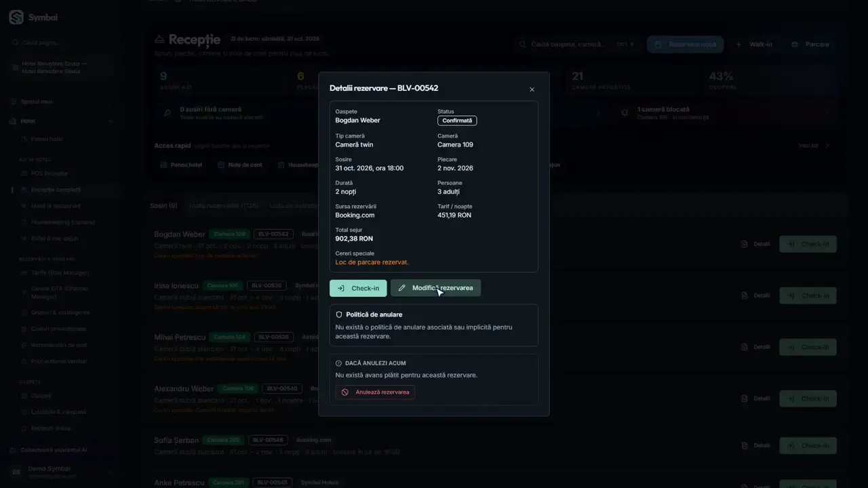Click the Bufet & mic dejun sidebar icon

coord(24,239)
